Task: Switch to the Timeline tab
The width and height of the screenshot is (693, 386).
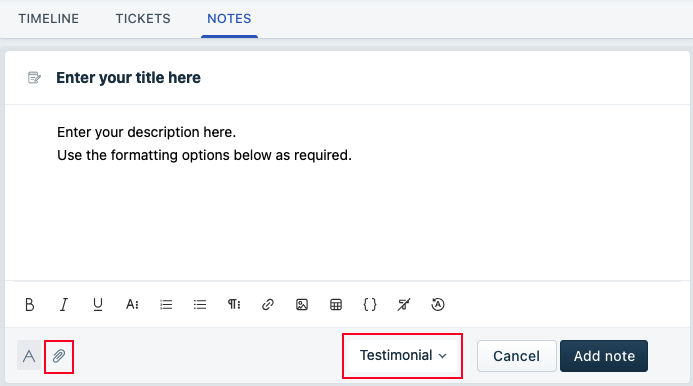Action: [49, 19]
